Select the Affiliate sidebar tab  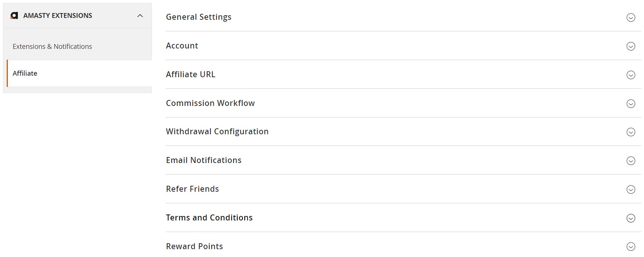tap(25, 73)
